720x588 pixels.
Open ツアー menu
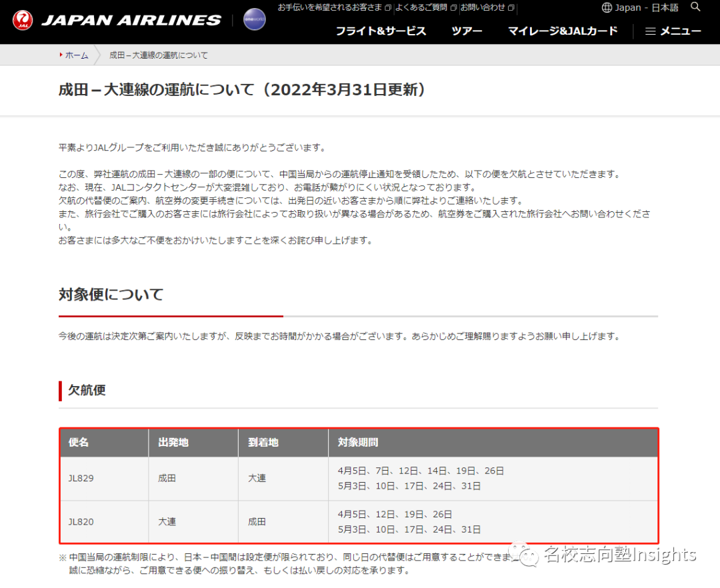[x=467, y=31]
